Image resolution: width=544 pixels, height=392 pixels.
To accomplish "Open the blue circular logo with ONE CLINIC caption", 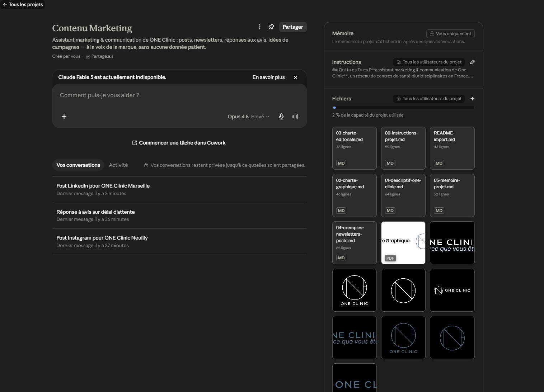I will point(403,337).
